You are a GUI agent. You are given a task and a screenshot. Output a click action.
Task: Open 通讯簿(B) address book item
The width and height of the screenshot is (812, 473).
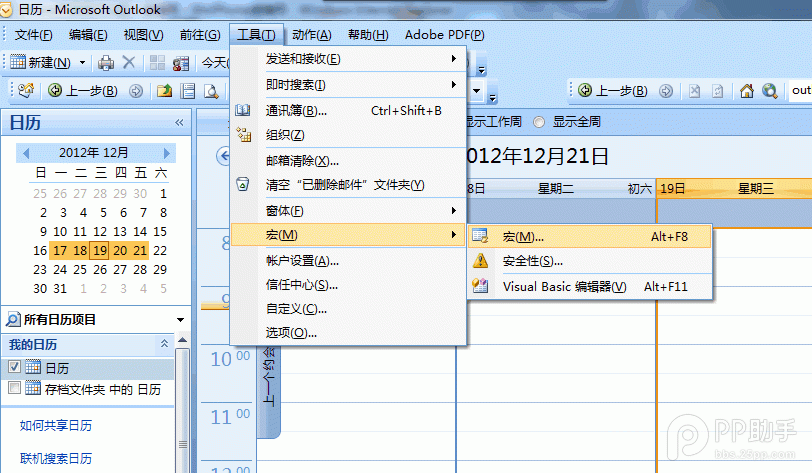348,110
